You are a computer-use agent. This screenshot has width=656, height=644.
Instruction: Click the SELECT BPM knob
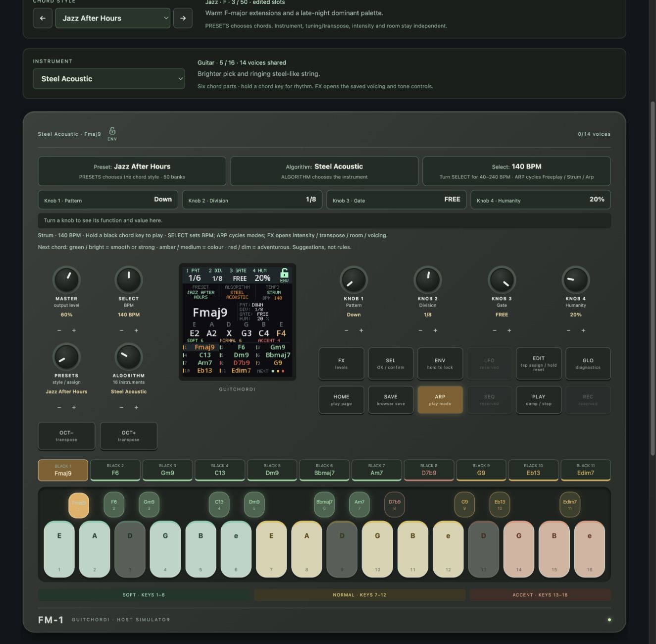(129, 279)
